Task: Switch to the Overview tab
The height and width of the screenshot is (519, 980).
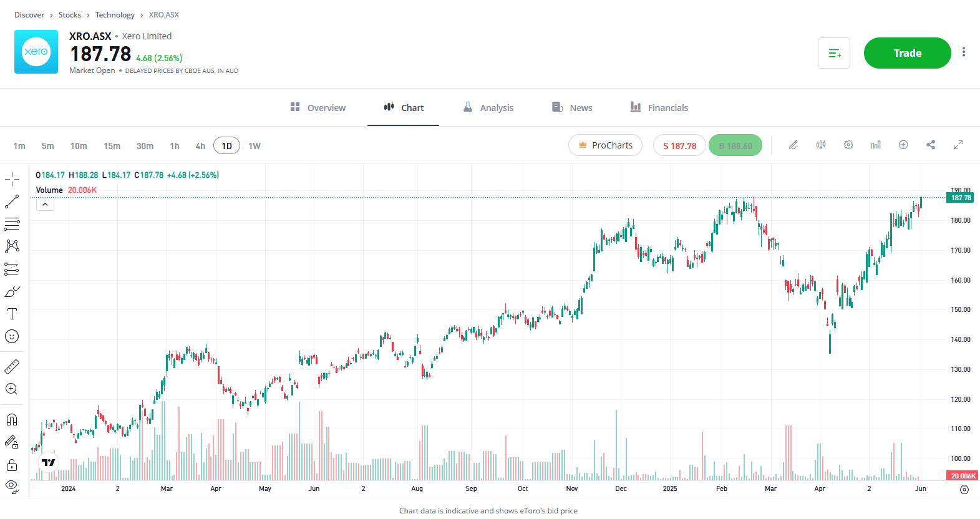Action: 318,108
